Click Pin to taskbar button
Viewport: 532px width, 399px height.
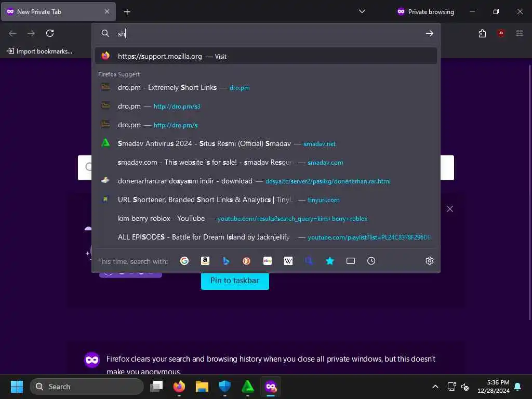coord(235,281)
